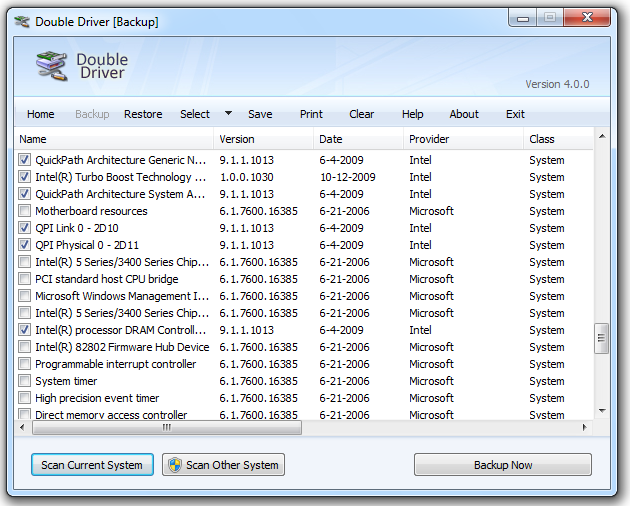The image size is (630, 506).
Task: Click the vertical scrollbar down arrow
Action: coord(602,411)
